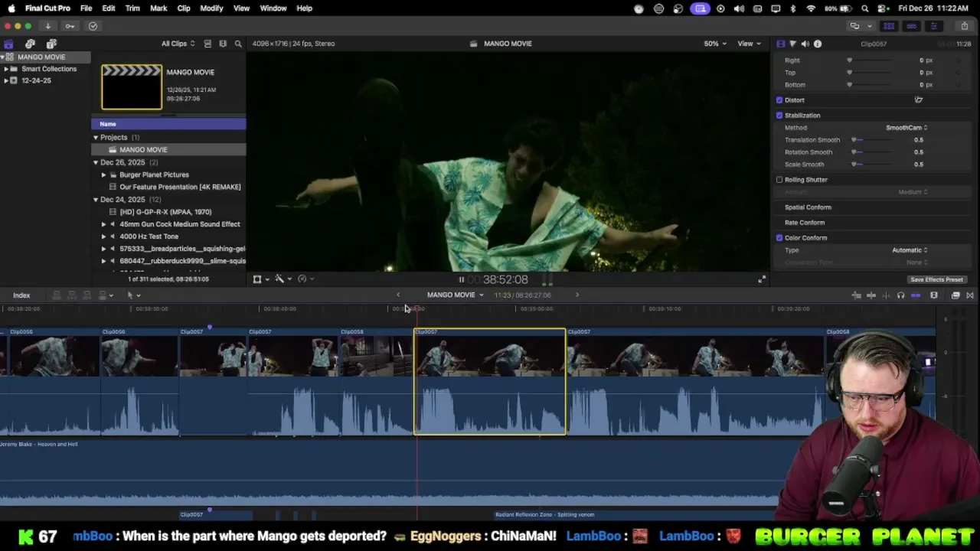Open the viewer View options dropdown
The width and height of the screenshot is (980, 551).
[749, 44]
